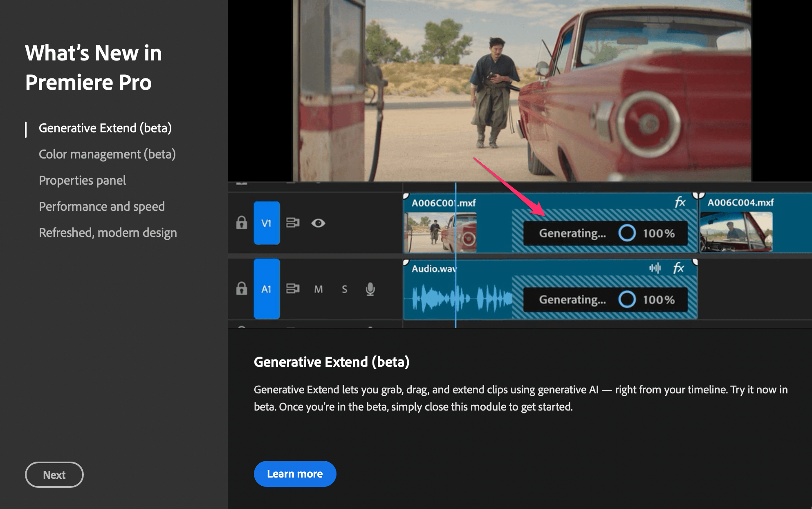The image size is (812, 509).
Task: Open Performance and speed section
Action: coord(102,207)
